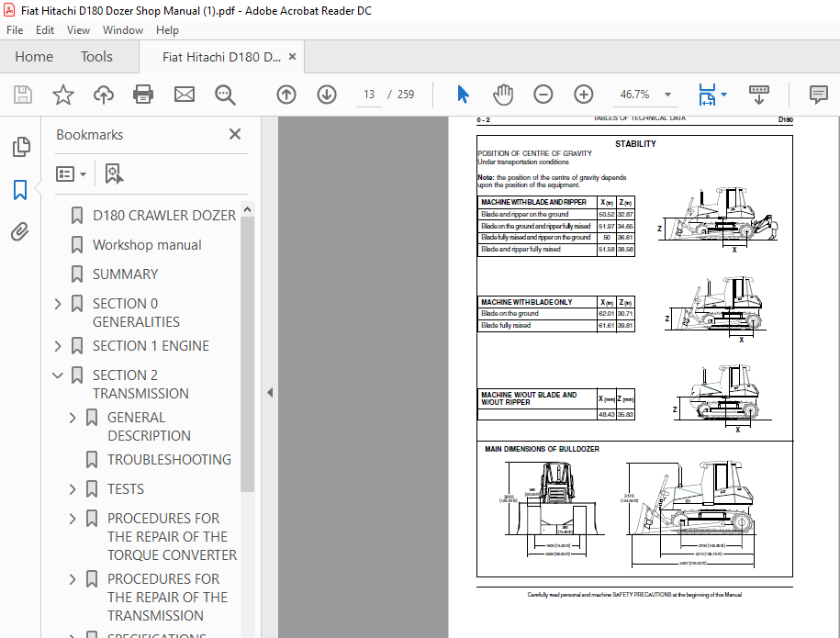Collapse the navigation pane arrow
Screen dimensions: 840x638
(x=270, y=393)
